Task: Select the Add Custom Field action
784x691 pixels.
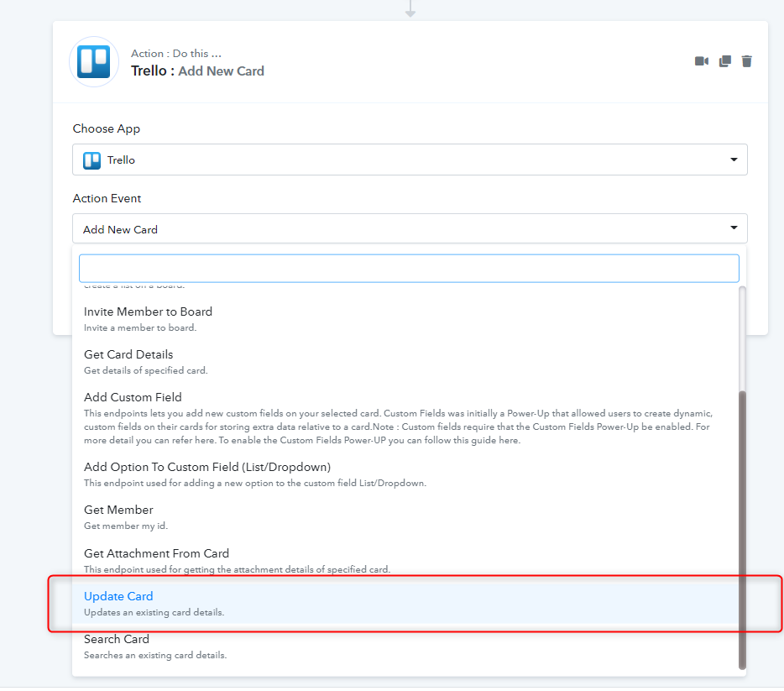Action: [x=405, y=418]
